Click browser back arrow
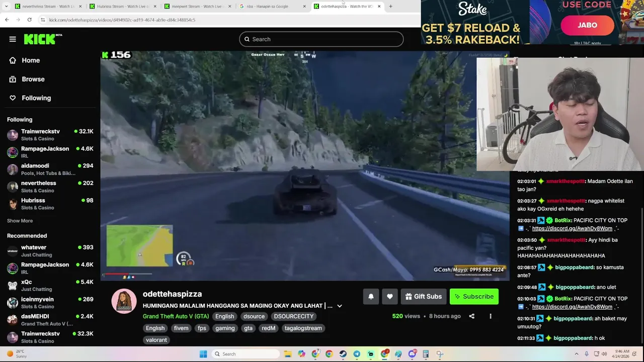The image size is (644, 362). pos(7,20)
